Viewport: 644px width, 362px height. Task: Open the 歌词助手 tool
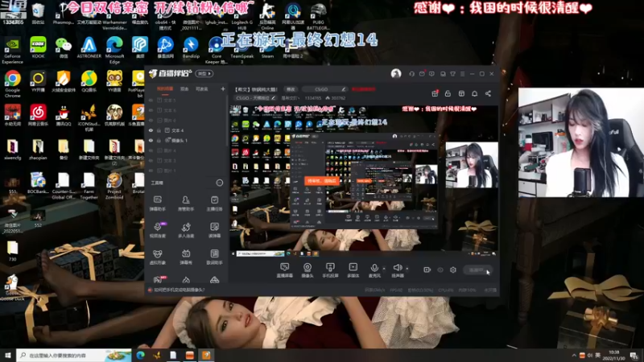point(214,257)
